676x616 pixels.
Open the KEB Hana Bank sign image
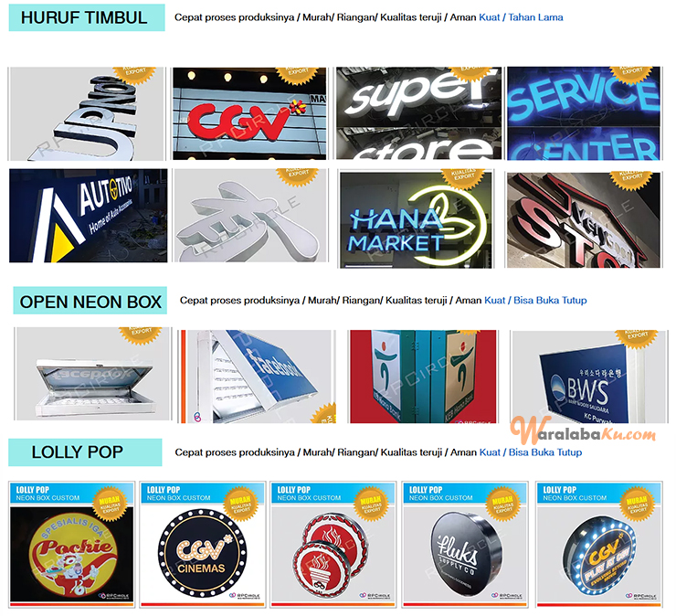(x=423, y=377)
